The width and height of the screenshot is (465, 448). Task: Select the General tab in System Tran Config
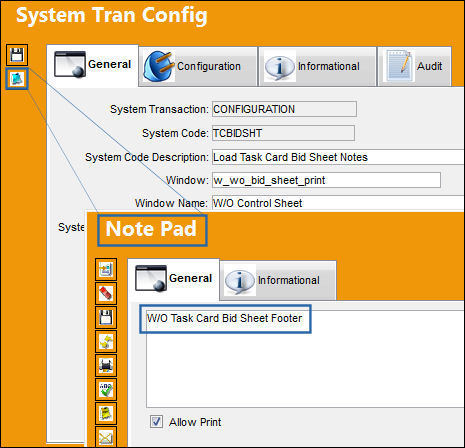(x=92, y=65)
